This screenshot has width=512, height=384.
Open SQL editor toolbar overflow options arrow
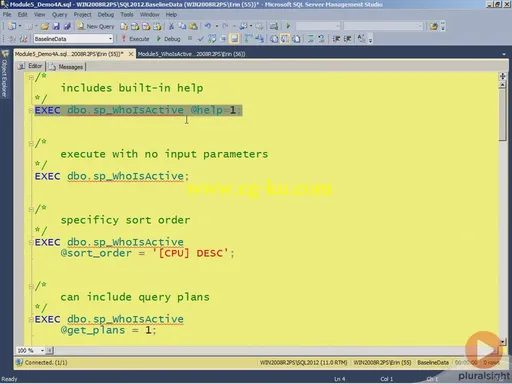pyautogui.click(x=370, y=40)
